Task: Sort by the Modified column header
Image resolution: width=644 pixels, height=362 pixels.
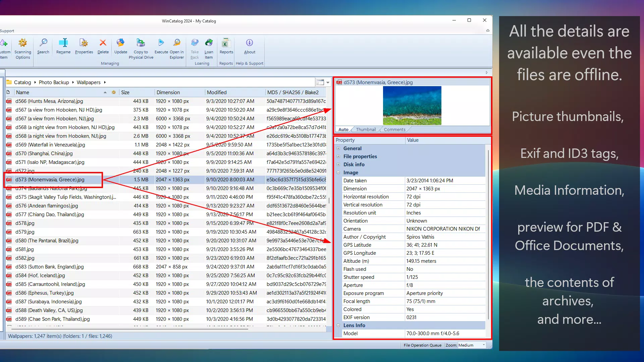Action: [235, 93]
